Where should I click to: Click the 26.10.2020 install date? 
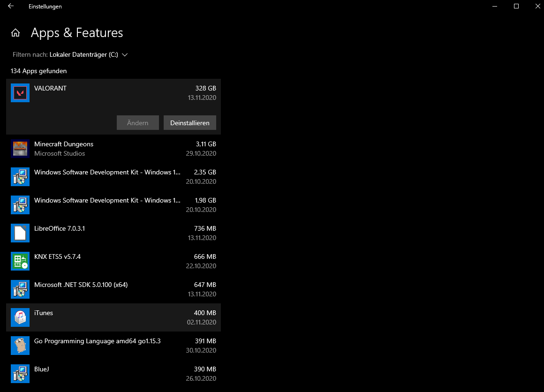pos(201,378)
